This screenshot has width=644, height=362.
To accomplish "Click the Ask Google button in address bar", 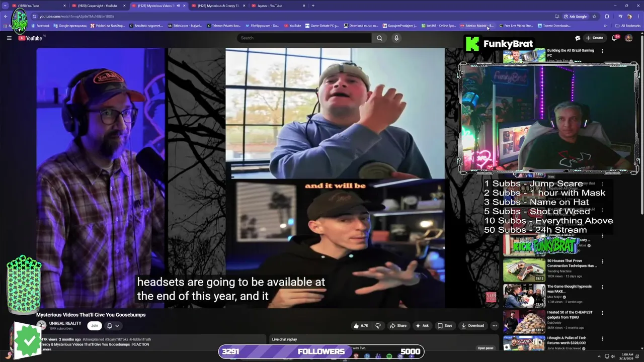I will (575, 16).
